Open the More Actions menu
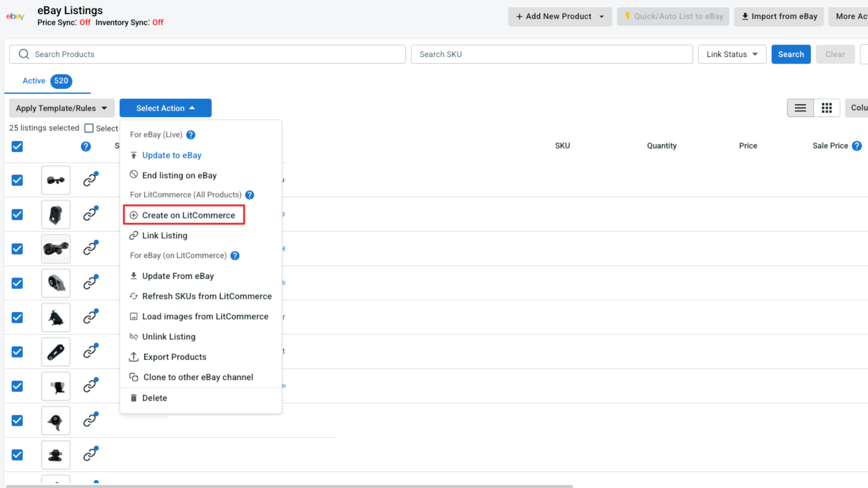Viewport: 868px width, 488px height. coord(849,17)
